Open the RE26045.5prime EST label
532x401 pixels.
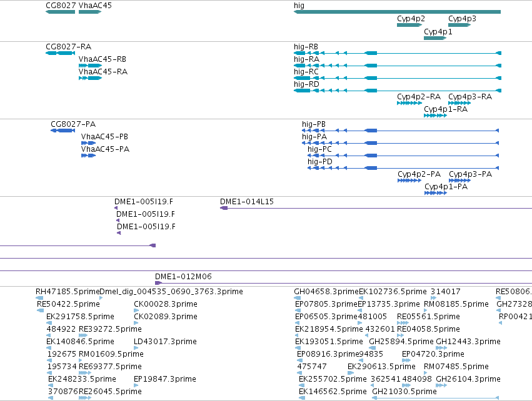pyautogui.click(x=110, y=392)
